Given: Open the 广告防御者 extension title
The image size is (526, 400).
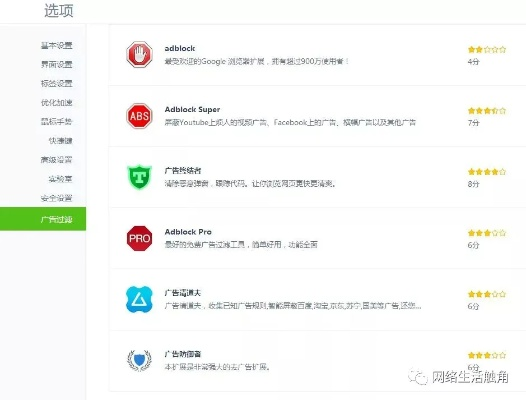Looking at the screenshot, I should point(183,354).
